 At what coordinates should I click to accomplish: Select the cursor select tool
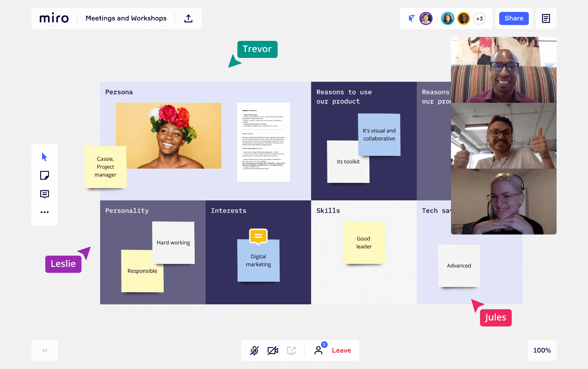(44, 157)
